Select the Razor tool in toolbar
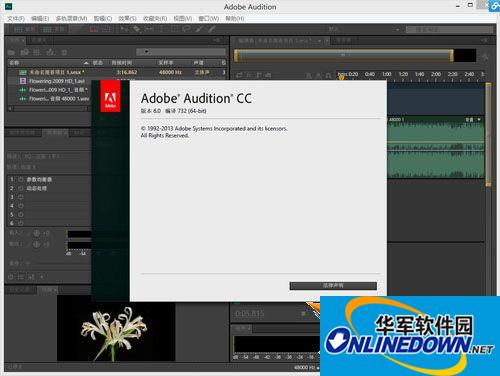 pyautogui.click(x=136, y=29)
